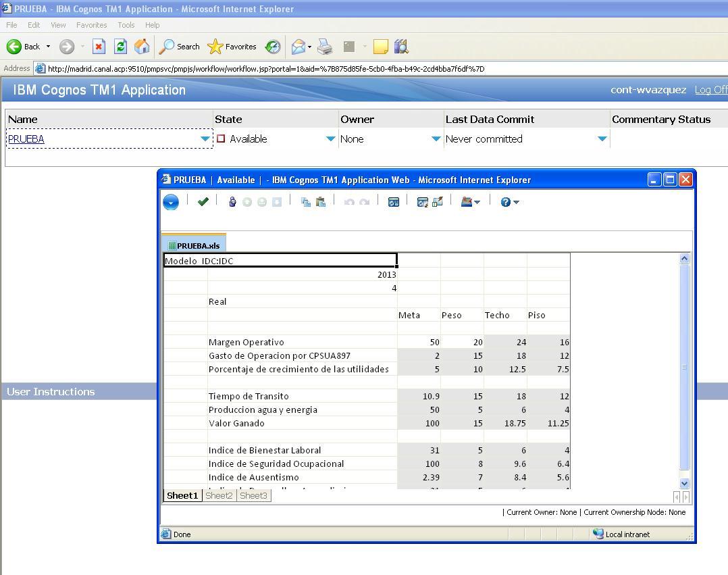728x575 pixels.
Task: Open the export icon dropdown arrow
Action: 477,202
